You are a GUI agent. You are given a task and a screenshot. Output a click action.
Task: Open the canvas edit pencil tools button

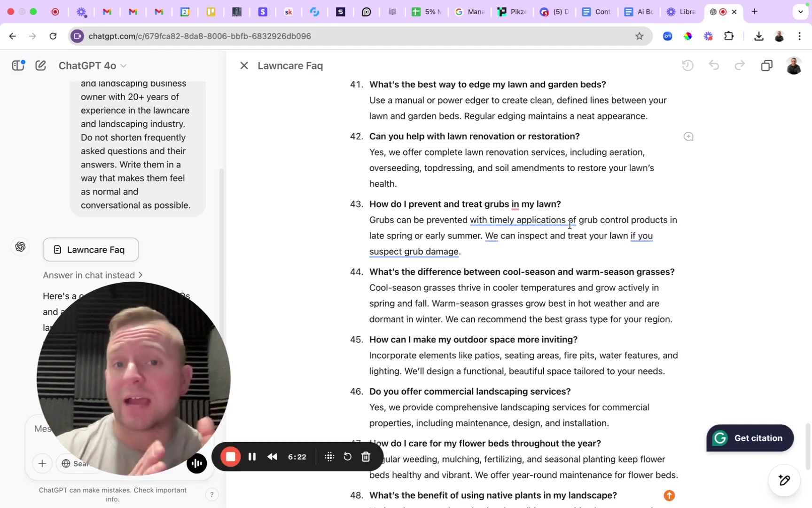coord(784,480)
